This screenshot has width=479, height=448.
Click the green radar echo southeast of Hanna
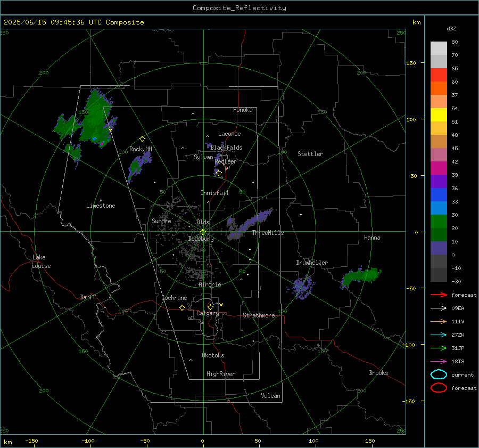click(x=361, y=277)
